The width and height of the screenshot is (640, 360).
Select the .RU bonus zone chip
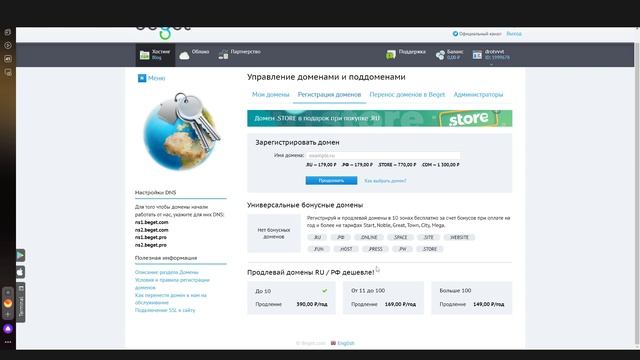317,238
